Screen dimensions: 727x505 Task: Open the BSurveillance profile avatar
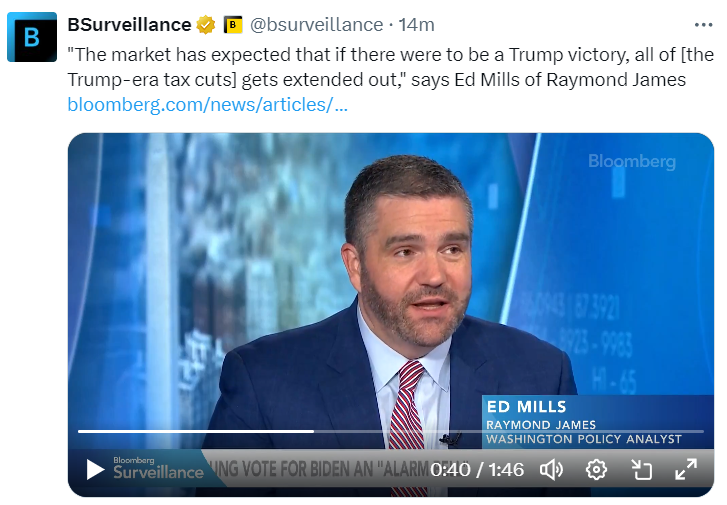[x=32, y=37]
